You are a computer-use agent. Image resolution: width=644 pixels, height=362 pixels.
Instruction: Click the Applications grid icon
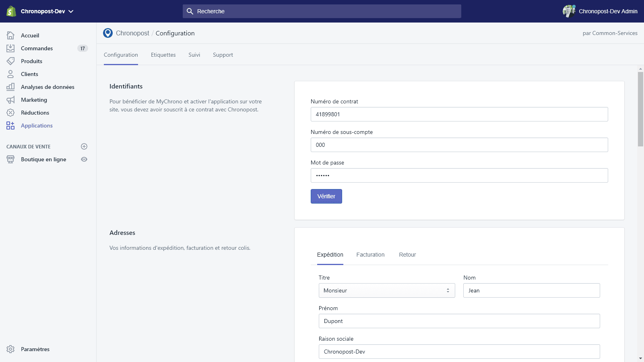point(10,125)
